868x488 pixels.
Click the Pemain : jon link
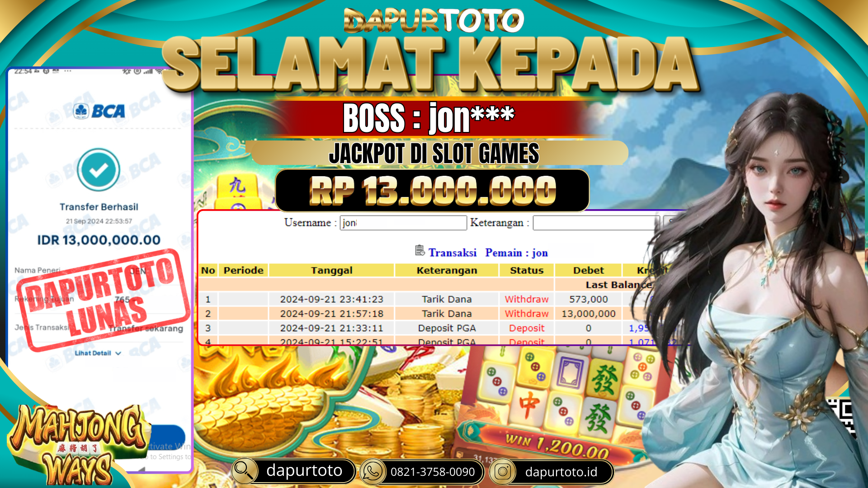coord(516,253)
